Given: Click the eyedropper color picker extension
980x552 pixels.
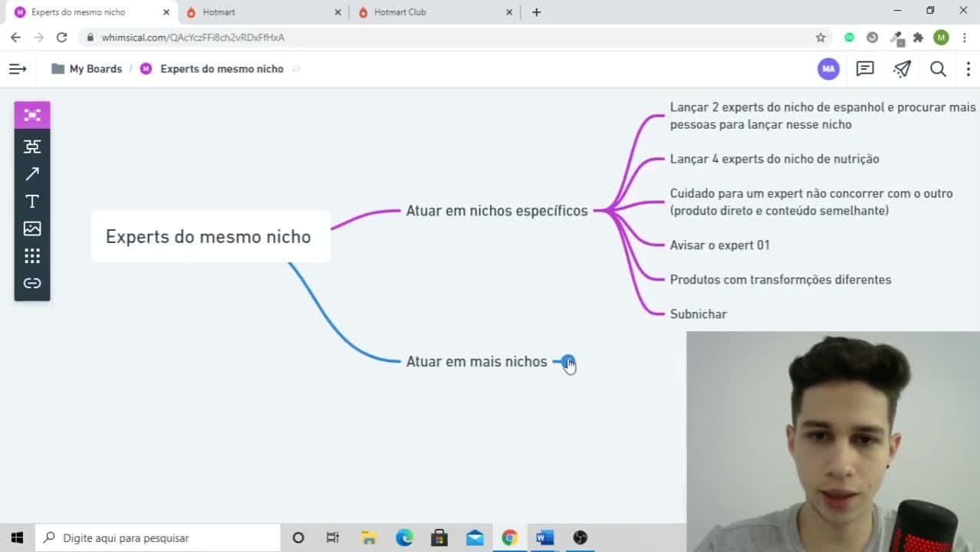Looking at the screenshot, I should [x=896, y=38].
